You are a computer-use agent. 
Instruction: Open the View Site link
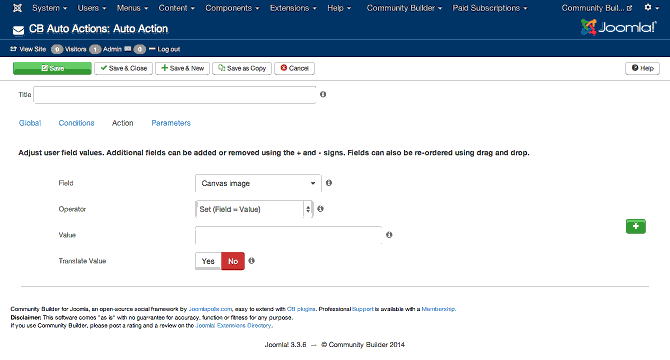coord(28,49)
